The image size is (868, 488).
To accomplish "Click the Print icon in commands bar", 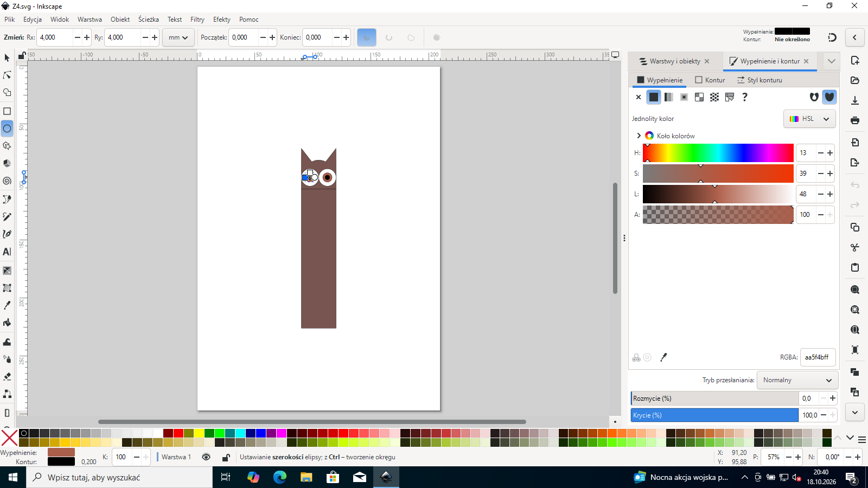I will (855, 120).
